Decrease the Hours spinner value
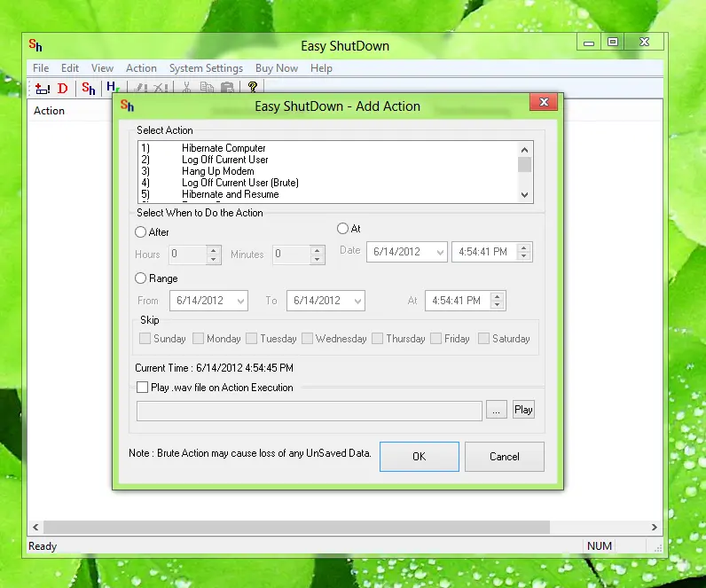 [214, 259]
